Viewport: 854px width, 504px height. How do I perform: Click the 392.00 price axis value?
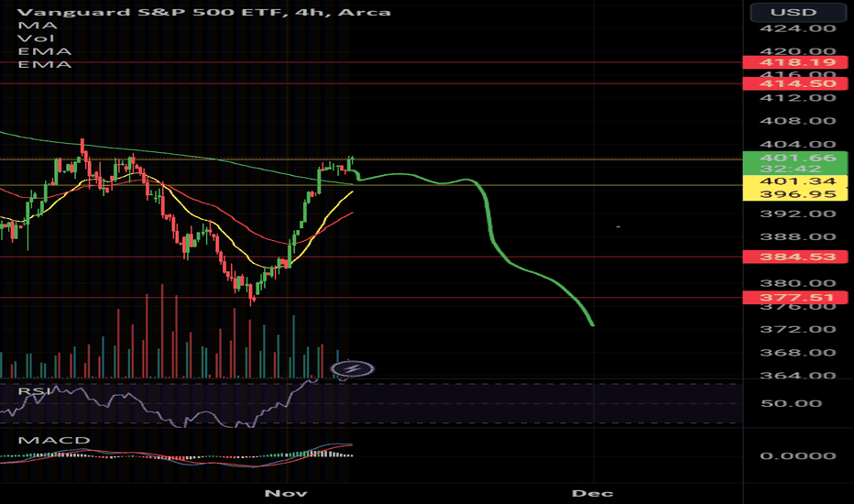797,214
